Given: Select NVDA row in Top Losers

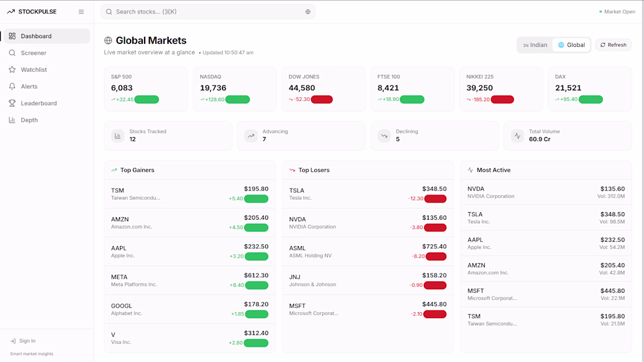Looking at the screenshot, I should pos(368,223).
